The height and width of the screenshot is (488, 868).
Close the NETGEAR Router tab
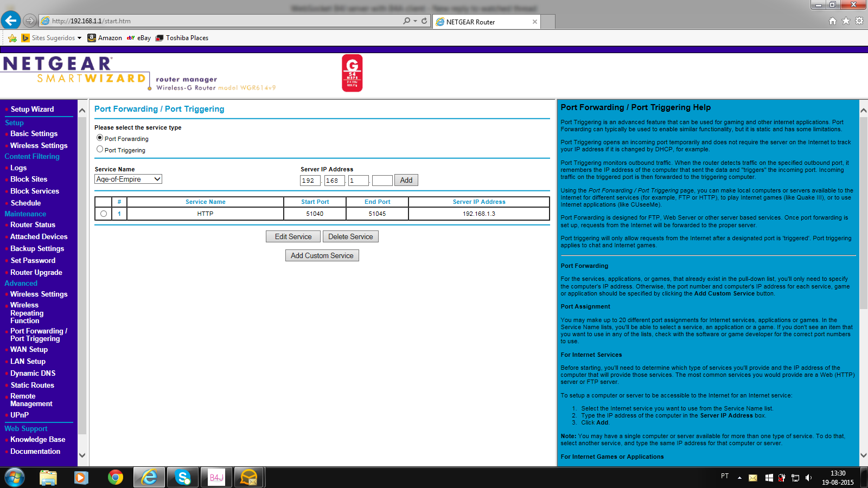coord(535,22)
